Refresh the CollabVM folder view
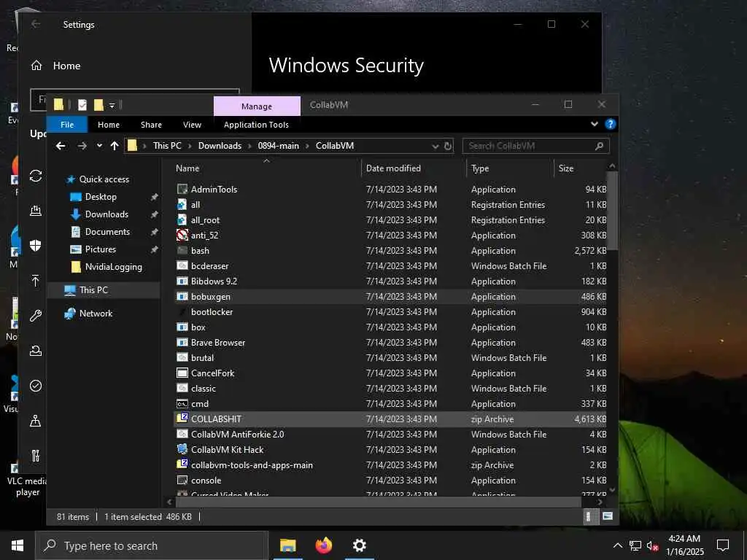Image resolution: width=747 pixels, height=560 pixels. tap(448, 146)
